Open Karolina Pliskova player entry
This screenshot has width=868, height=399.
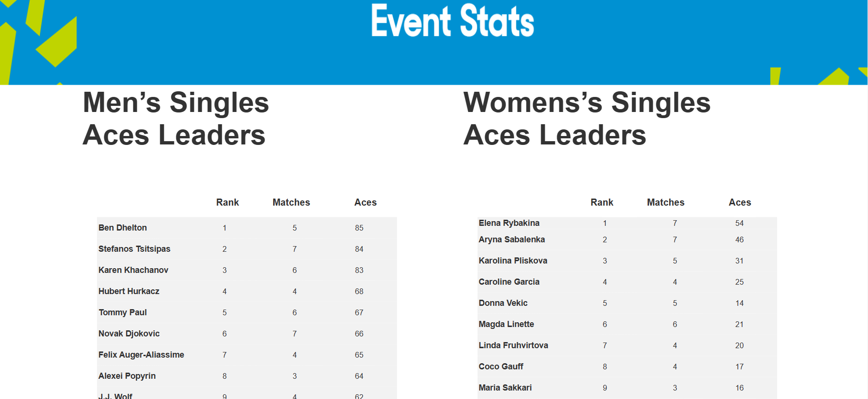[513, 261]
